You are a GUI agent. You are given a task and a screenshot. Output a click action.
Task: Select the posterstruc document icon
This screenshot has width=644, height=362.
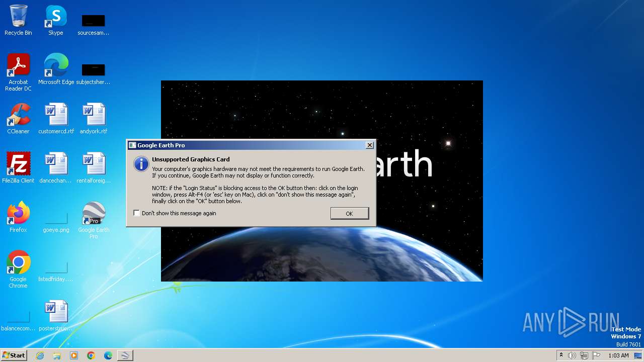(56, 316)
